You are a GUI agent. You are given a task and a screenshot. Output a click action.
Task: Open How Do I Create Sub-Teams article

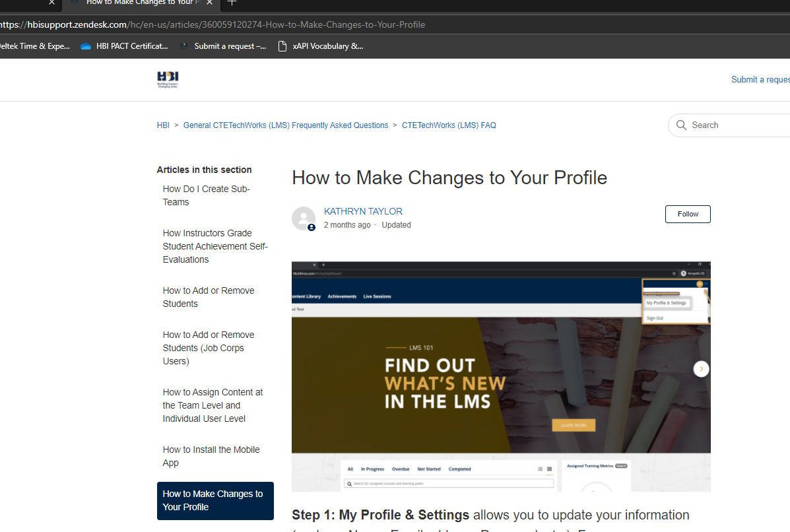[x=206, y=195]
